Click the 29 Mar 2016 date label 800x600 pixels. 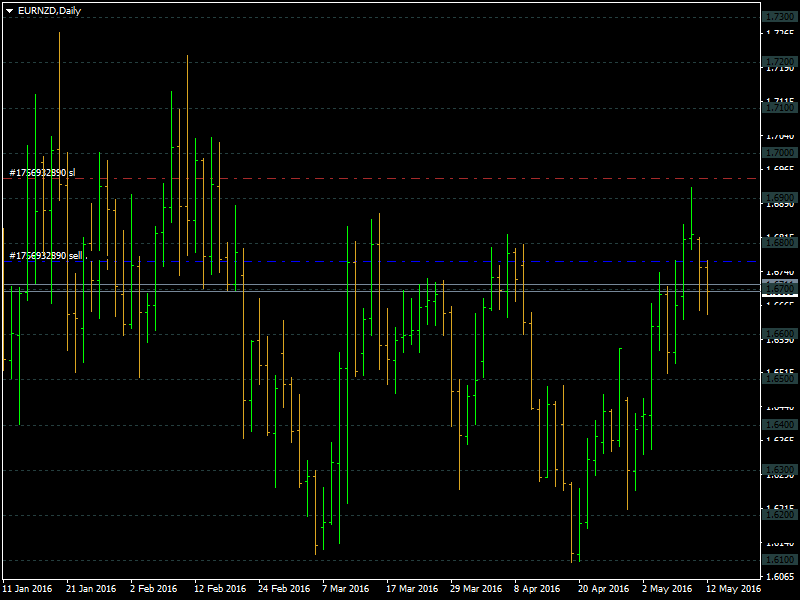(x=476, y=589)
